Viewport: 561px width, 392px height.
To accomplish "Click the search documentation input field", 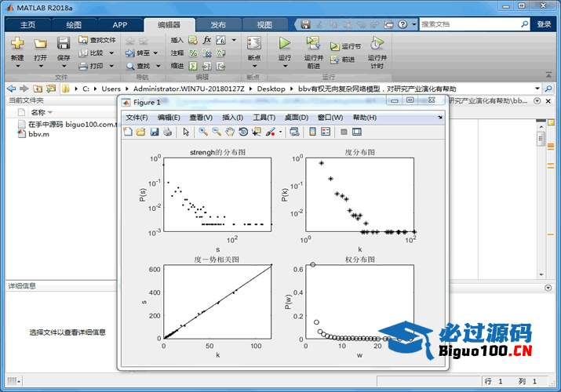I will pyautogui.click(x=469, y=24).
